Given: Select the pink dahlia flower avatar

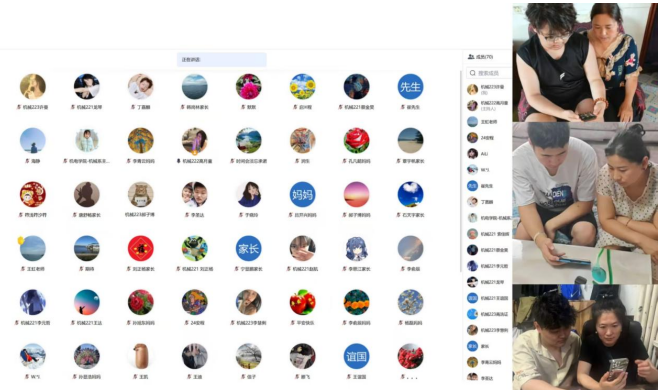Looking at the screenshot, I should [x=248, y=87].
